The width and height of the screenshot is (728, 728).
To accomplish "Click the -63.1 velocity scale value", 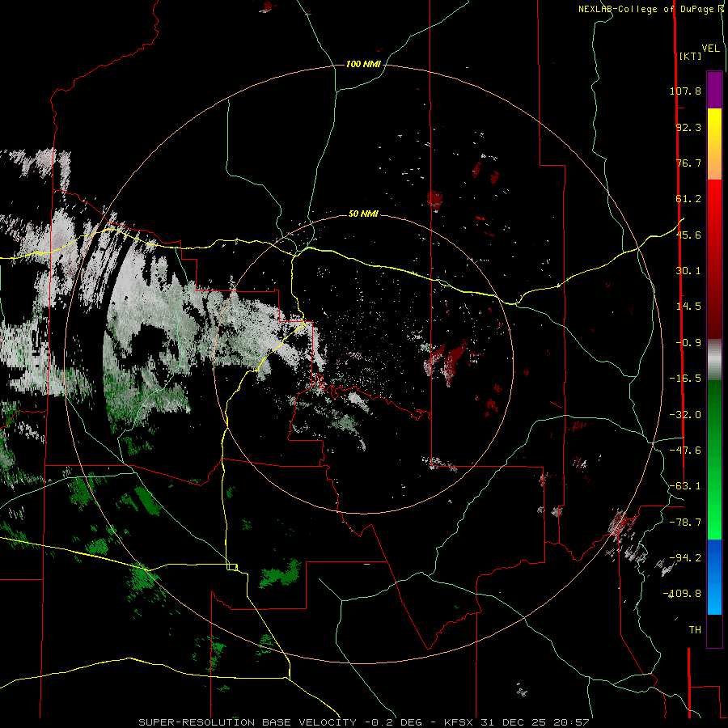I will point(685,486).
